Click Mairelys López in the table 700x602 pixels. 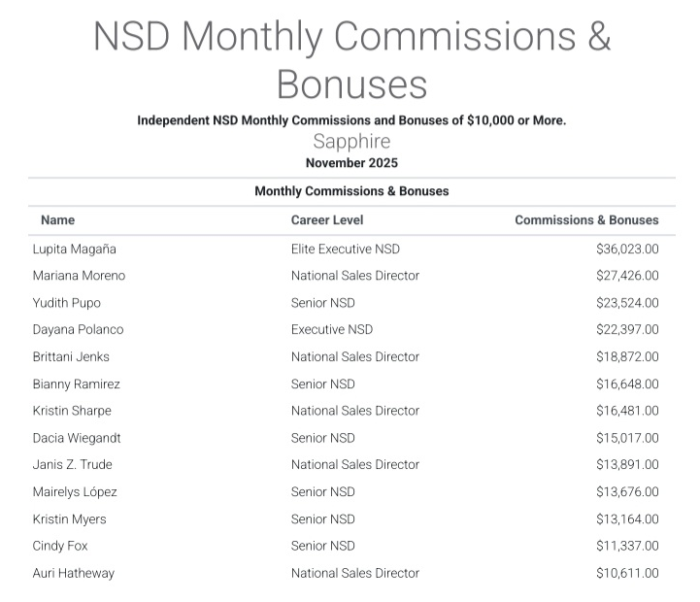coord(75,492)
